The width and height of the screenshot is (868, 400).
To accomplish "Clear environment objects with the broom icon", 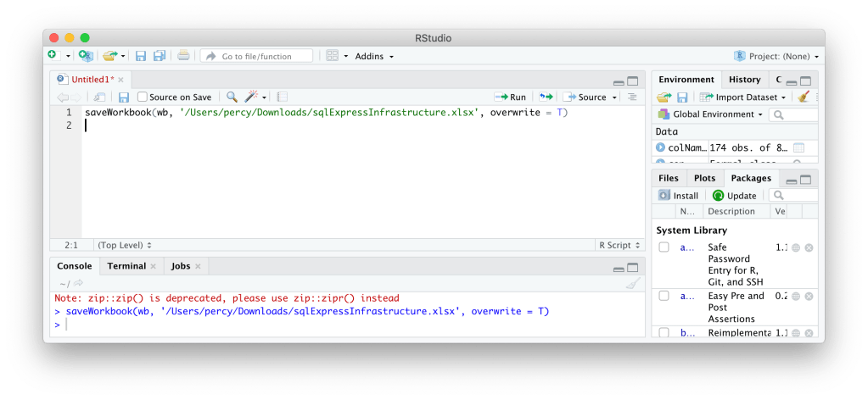I will pos(804,97).
